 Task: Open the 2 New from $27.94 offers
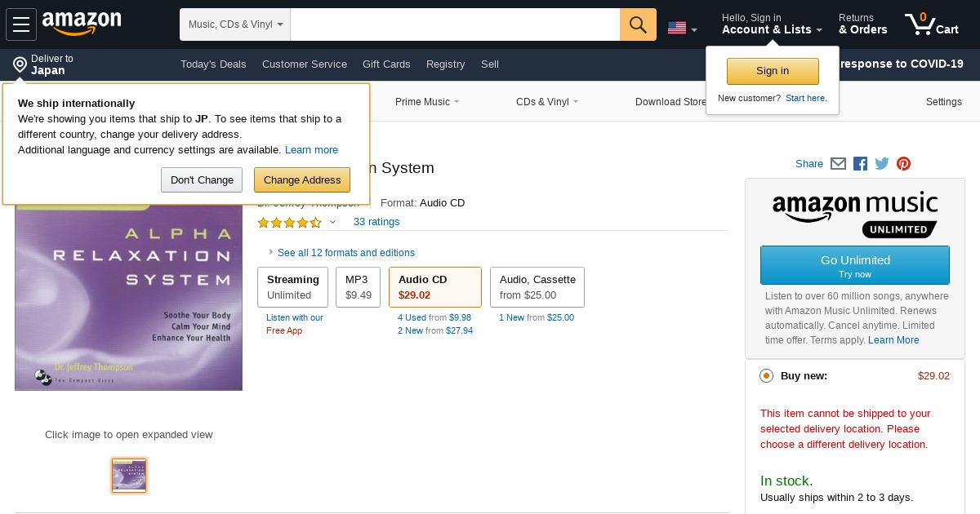tap(435, 330)
